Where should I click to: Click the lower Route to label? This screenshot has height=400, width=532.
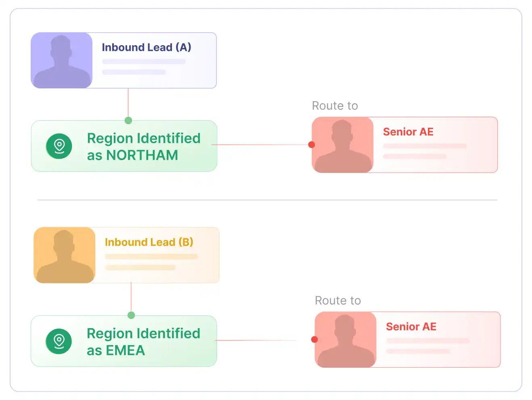[338, 300]
